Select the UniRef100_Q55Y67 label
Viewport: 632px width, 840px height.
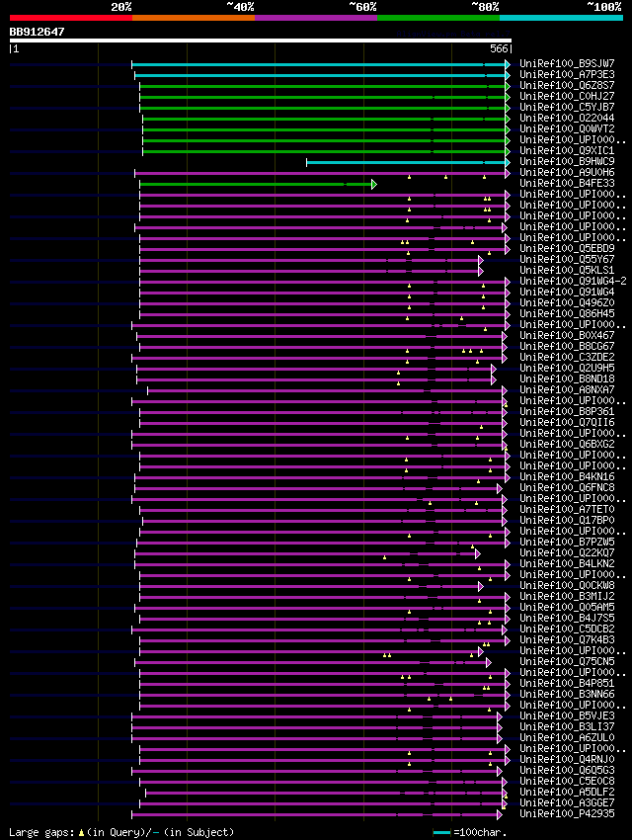[x=567, y=259]
